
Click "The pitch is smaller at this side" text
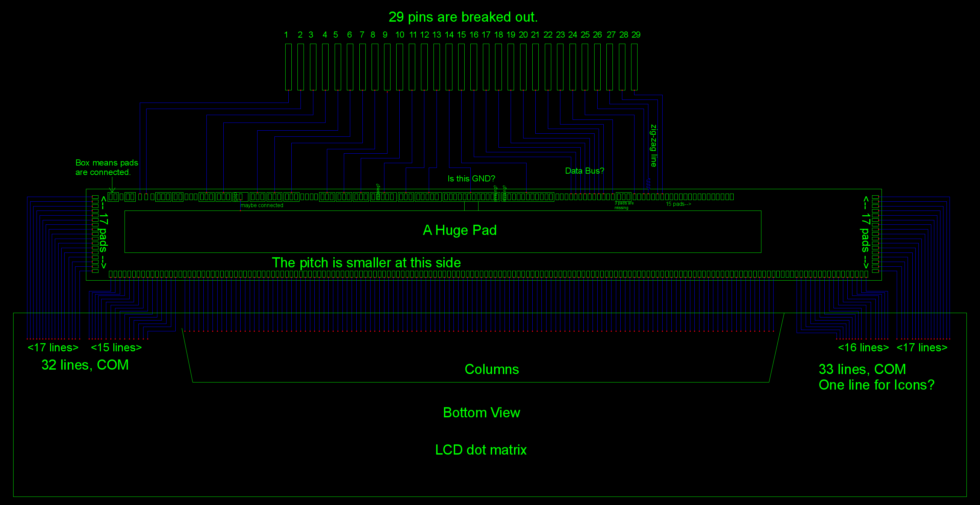click(366, 263)
